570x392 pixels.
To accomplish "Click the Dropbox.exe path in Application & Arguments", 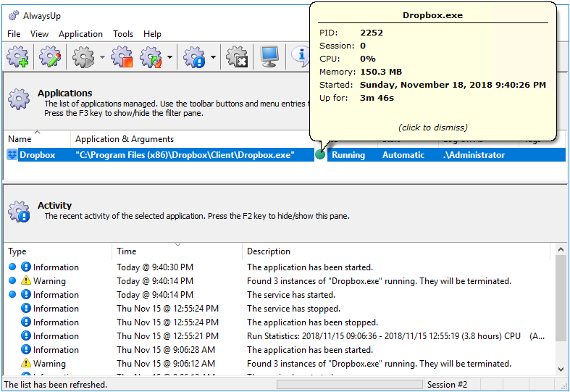I will coord(185,155).
